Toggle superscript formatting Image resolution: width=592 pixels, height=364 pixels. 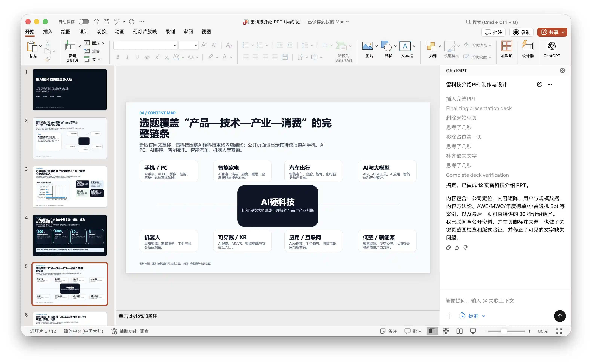click(x=157, y=57)
